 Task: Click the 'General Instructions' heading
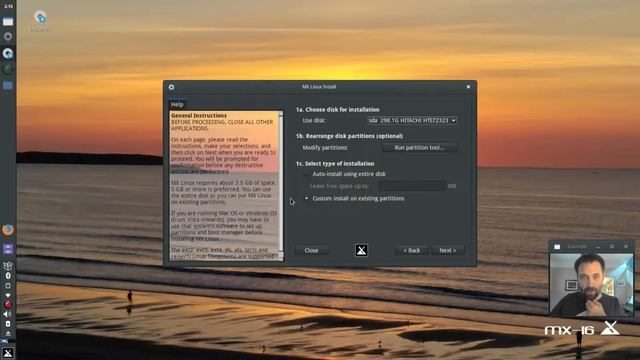[x=199, y=116]
